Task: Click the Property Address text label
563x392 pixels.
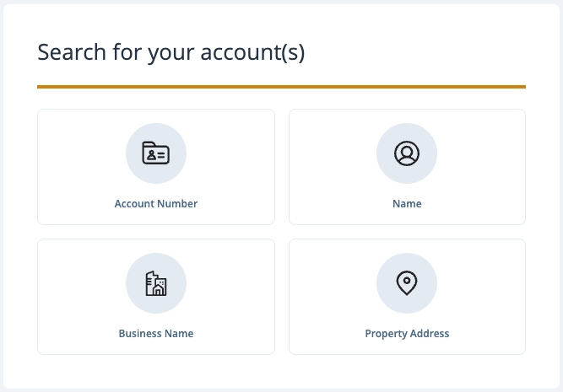Action: (407, 334)
